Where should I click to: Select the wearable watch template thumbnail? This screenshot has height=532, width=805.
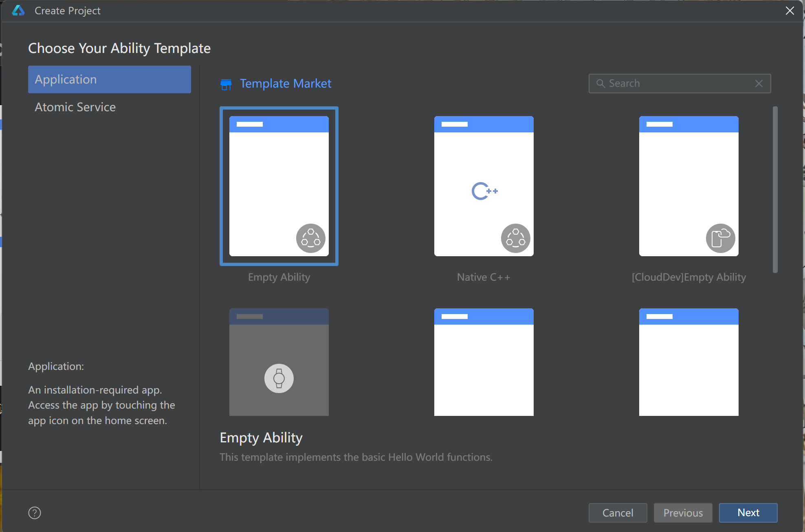pyautogui.click(x=279, y=362)
